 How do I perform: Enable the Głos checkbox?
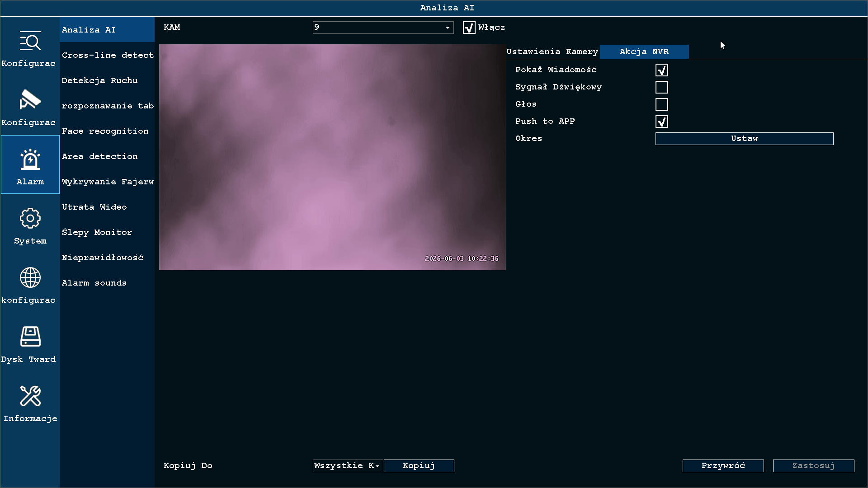(x=661, y=104)
